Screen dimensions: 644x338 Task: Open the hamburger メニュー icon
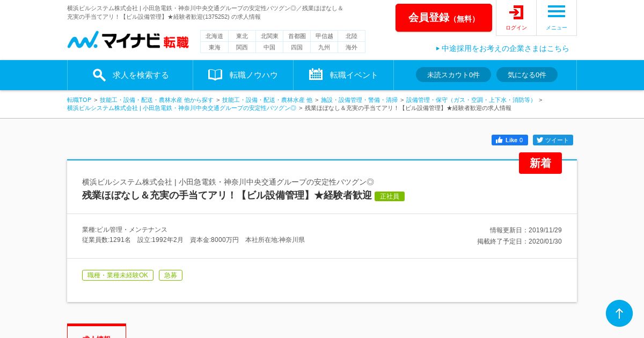point(557,11)
